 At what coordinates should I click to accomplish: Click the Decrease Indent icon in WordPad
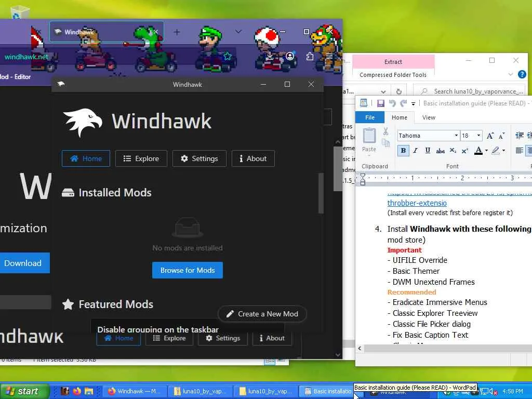(x=520, y=136)
